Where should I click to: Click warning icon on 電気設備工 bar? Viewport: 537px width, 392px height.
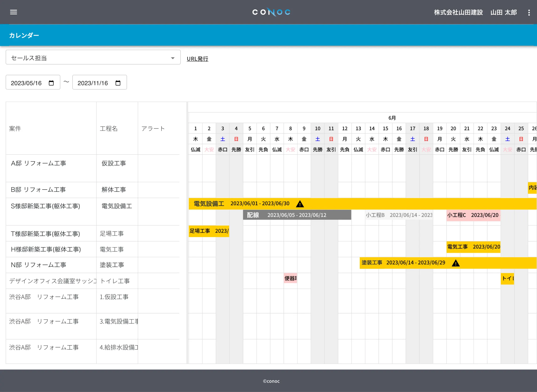[x=300, y=204]
